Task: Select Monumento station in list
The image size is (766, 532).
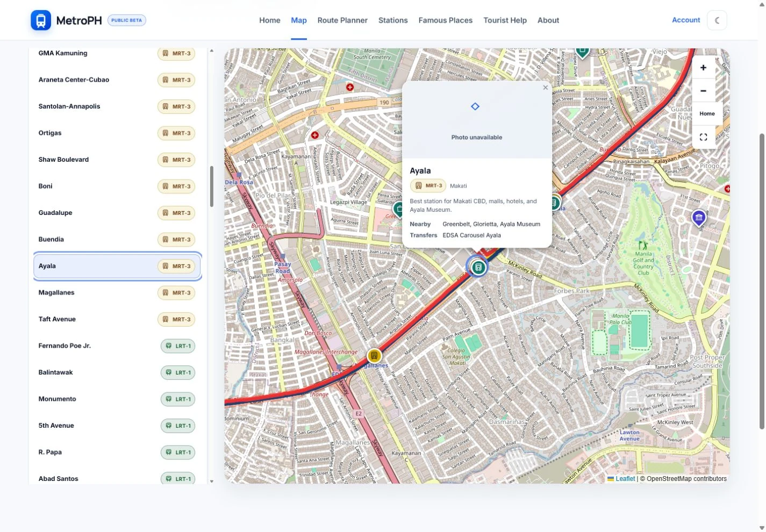Action: pos(117,399)
